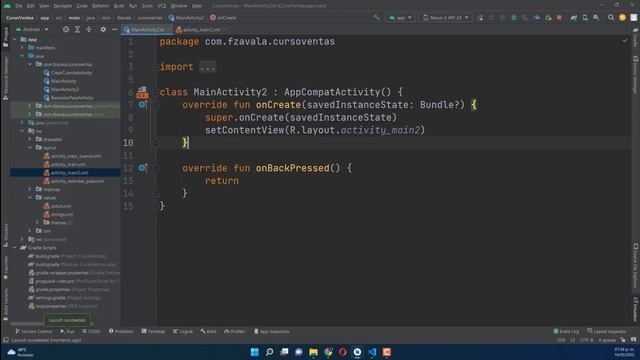This screenshot has width=640, height=360.
Task: Open the Android view selector dropdown
Action: pos(32,29)
